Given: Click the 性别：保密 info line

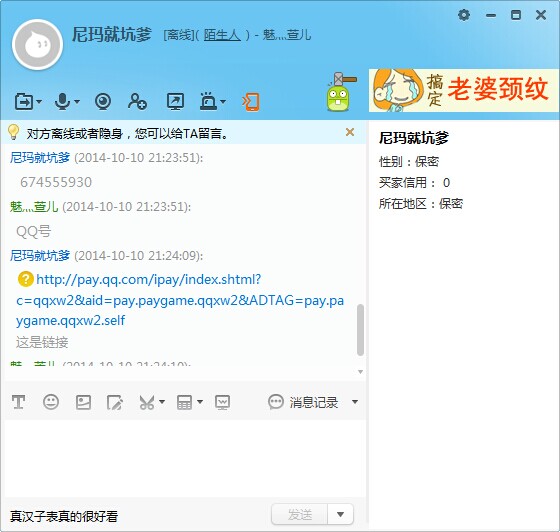Looking at the screenshot, I should point(409,162).
